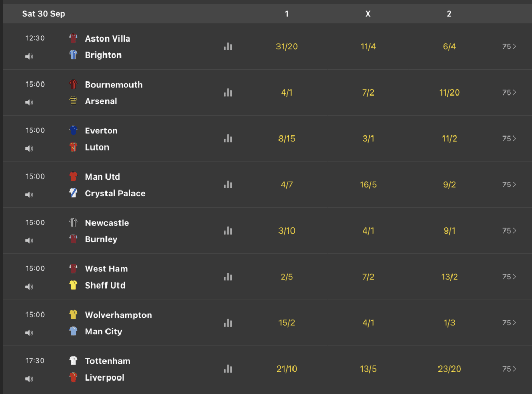Click the Newcastle striped shirt icon

coord(73,222)
